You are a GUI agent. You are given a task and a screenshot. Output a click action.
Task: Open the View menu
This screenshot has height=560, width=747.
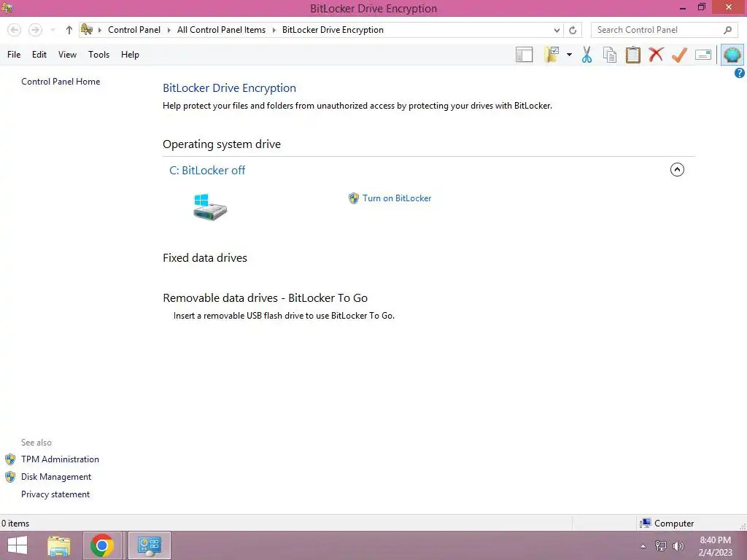click(67, 55)
